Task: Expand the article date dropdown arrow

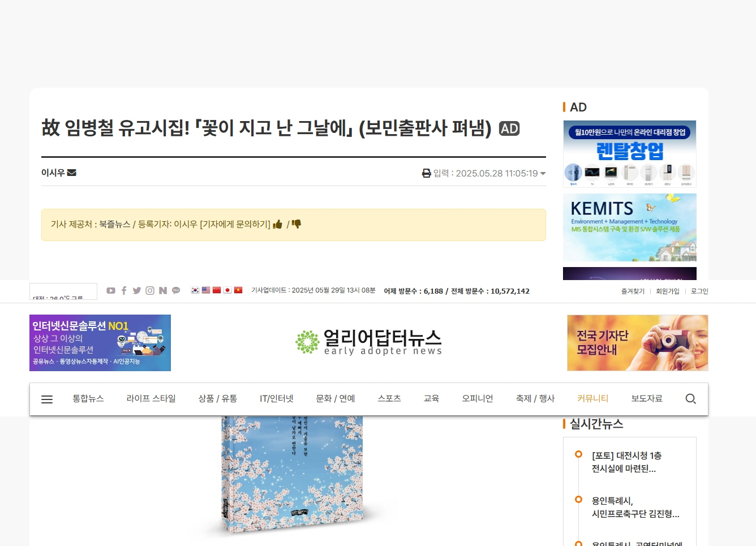Action: coord(543,174)
